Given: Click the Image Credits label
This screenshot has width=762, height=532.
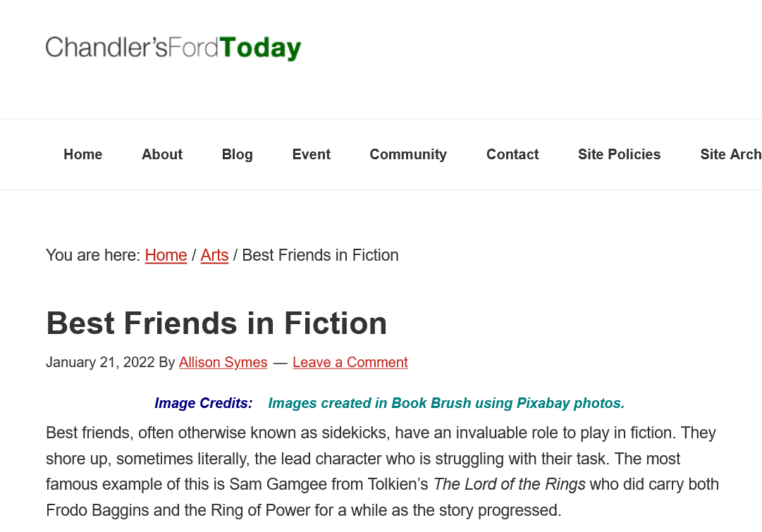Looking at the screenshot, I should [x=203, y=403].
